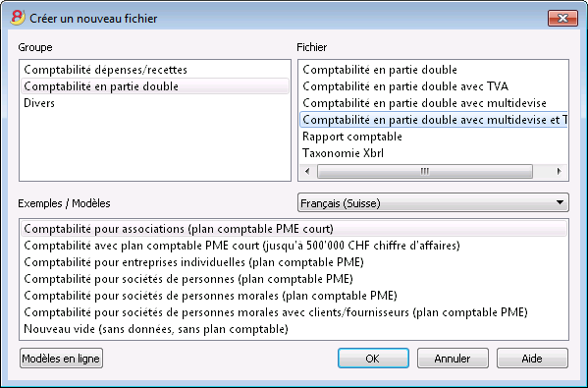Open help with Aide button
This screenshot has width=588, height=388.
(x=532, y=359)
